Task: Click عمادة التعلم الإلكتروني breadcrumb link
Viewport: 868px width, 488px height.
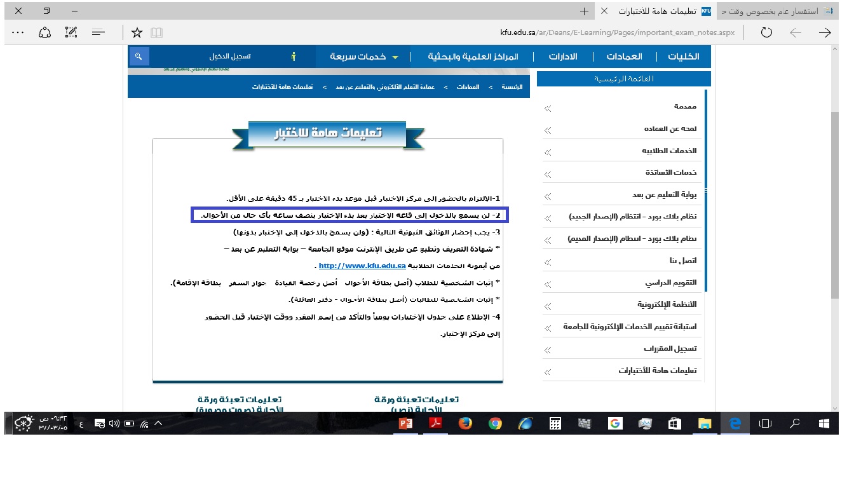Action: click(385, 86)
